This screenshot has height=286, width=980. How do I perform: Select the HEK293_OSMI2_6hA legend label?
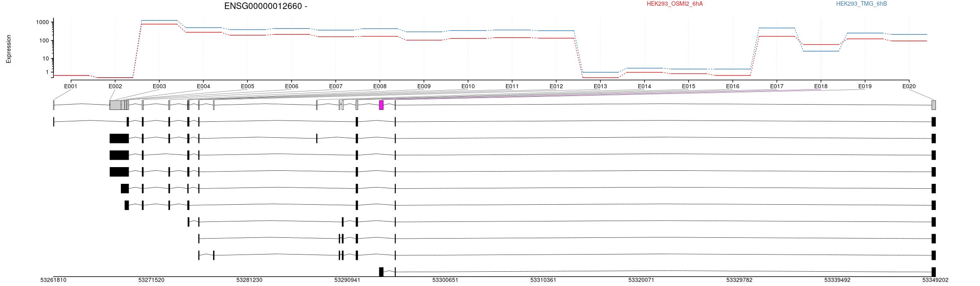point(675,4)
